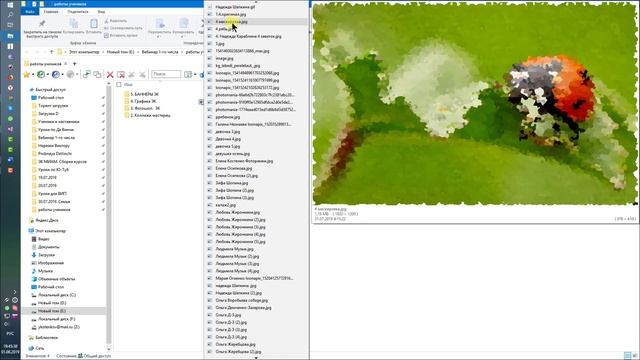Select Музыка in the navigation pane
Image resolution: width=640 pixels, height=360 pixels.
45,271
